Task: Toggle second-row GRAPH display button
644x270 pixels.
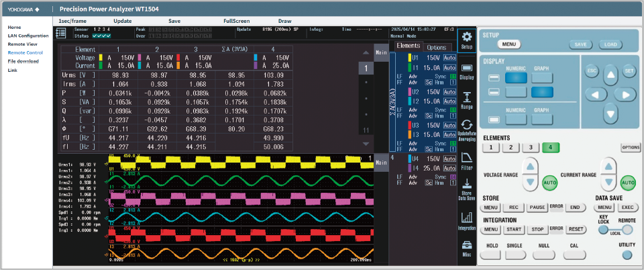Action: pyautogui.click(x=542, y=92)
